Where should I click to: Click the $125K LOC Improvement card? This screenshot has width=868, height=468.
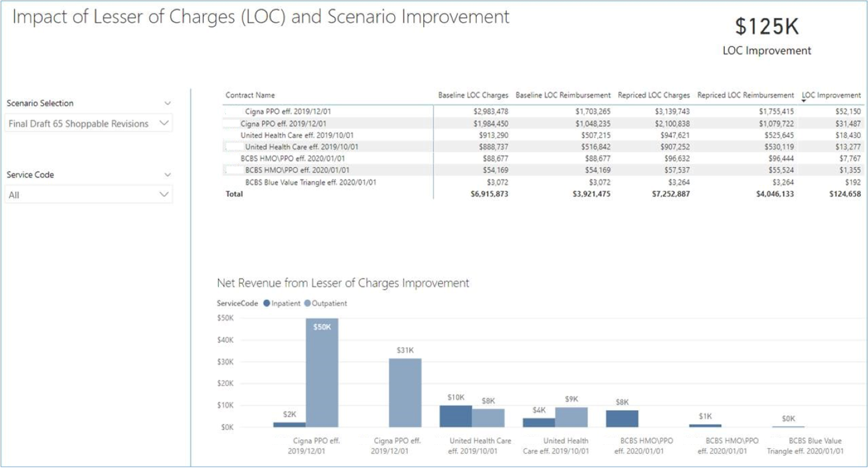pos(767,36)
